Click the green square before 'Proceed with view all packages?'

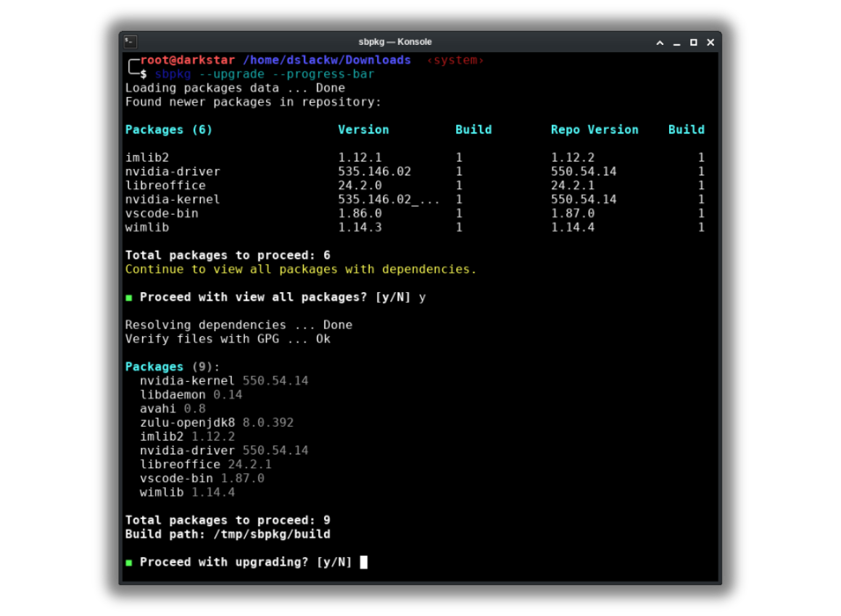click(x=129, y=298)
